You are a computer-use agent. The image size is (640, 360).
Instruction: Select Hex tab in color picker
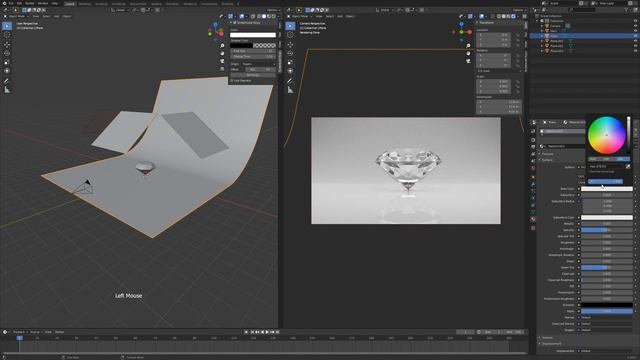coord(620,159)
